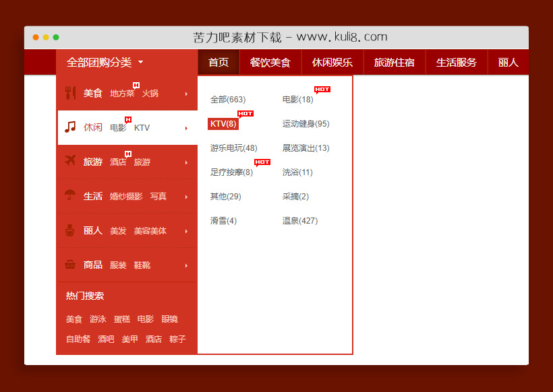Open the 温泉(427) subcategory link
The image size is (553, 392).
(299, 221)
